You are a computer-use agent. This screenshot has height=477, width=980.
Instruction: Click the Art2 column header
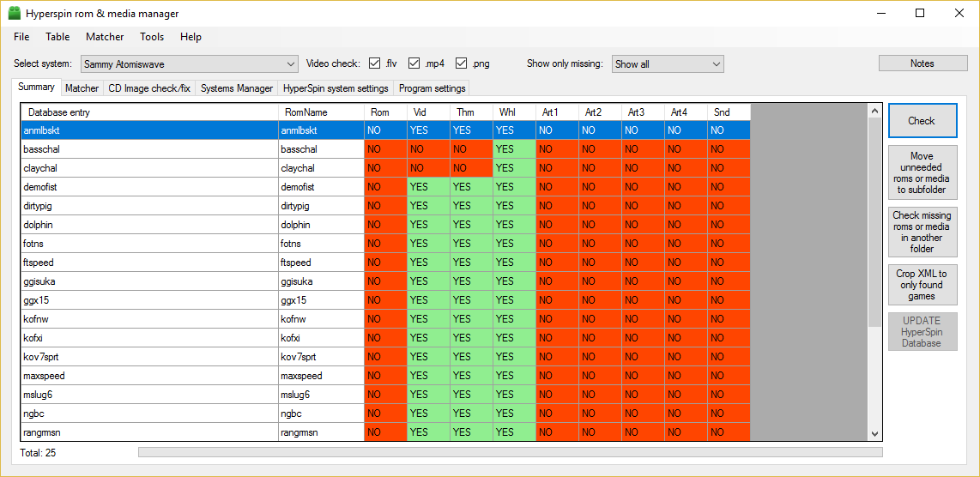[600, 112]
